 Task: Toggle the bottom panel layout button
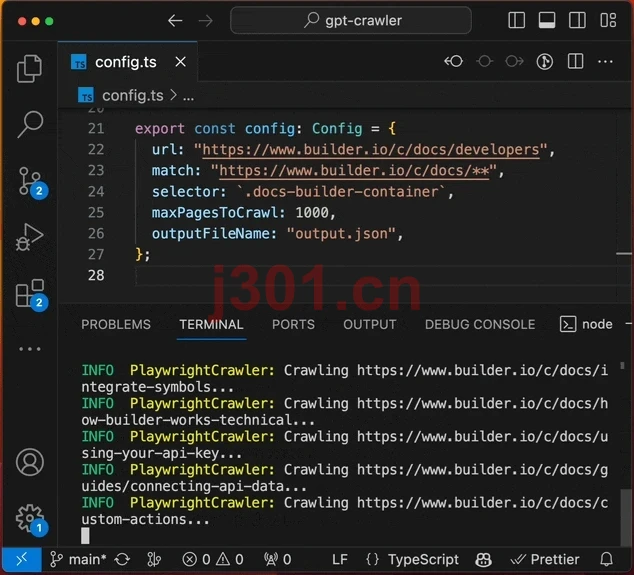click(x=547, y=20)
